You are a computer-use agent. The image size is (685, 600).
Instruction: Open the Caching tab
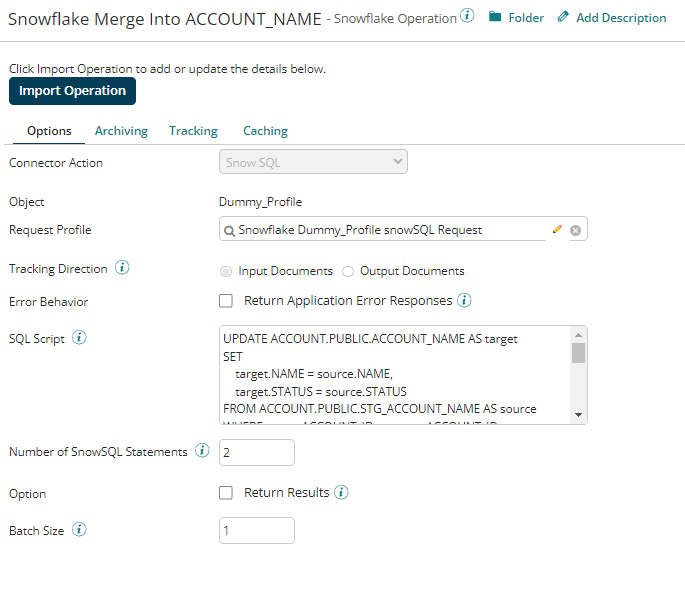[x=265, y=131]
